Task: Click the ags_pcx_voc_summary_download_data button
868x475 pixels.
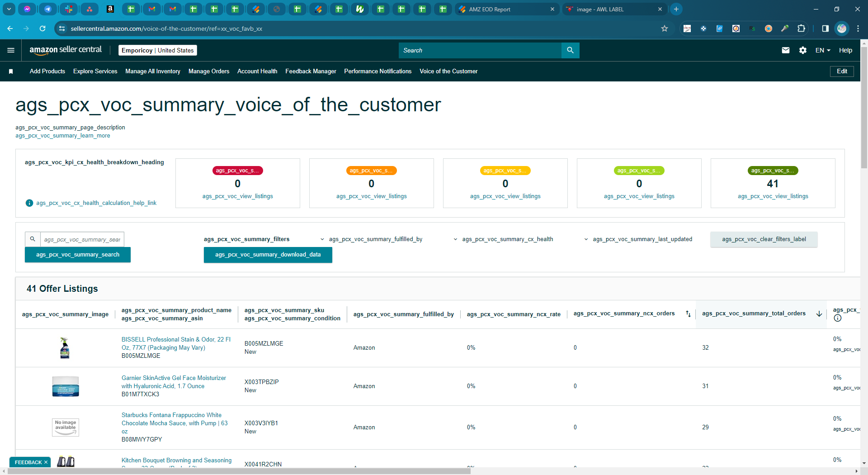Action: pyautogui.click(x=268, y=255)
